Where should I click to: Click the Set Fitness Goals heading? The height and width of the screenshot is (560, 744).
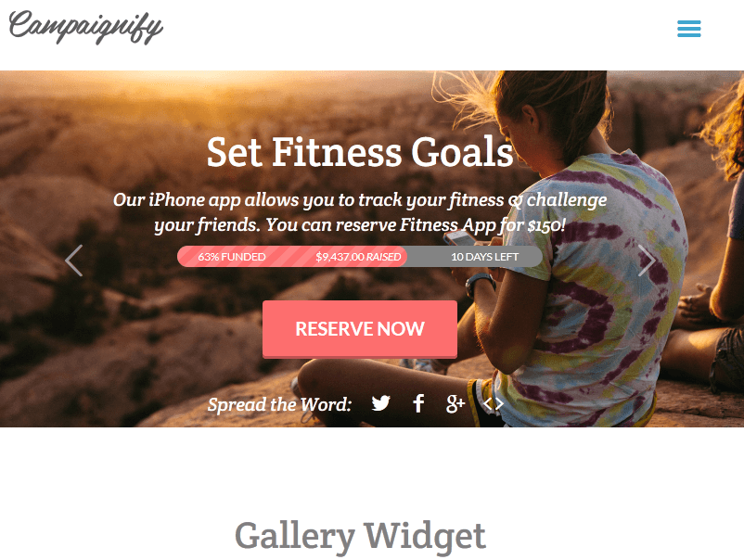[360, 152]
